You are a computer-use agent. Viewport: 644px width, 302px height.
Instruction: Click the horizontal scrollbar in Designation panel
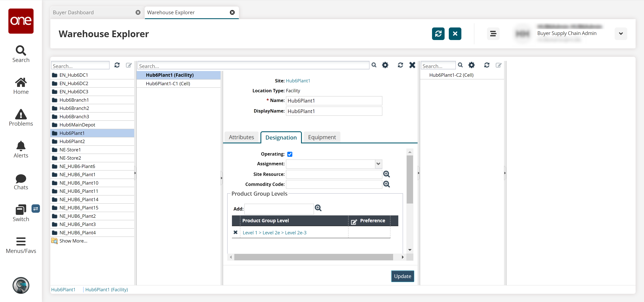(x=313, y=257)
